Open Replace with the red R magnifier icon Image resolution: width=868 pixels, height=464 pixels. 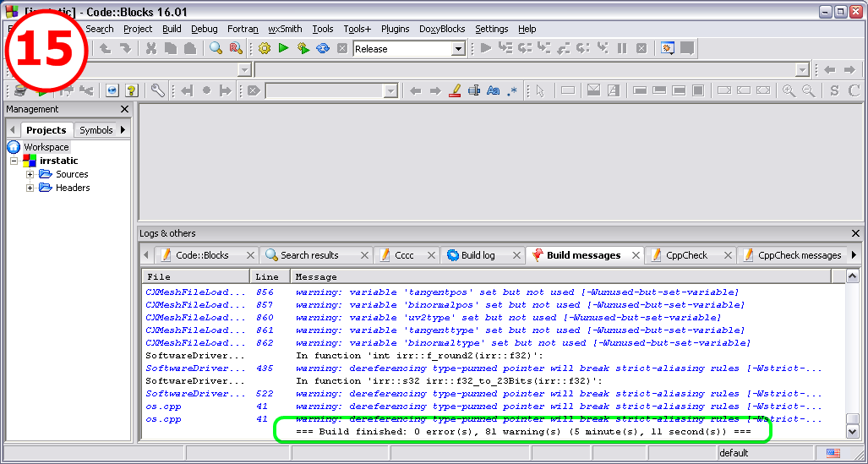point(236,49)
